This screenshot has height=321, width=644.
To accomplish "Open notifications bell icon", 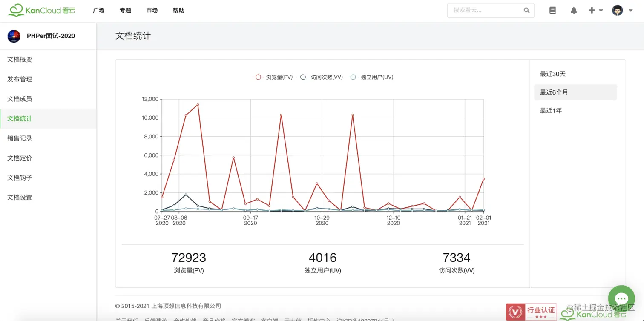I will point(574,10).
